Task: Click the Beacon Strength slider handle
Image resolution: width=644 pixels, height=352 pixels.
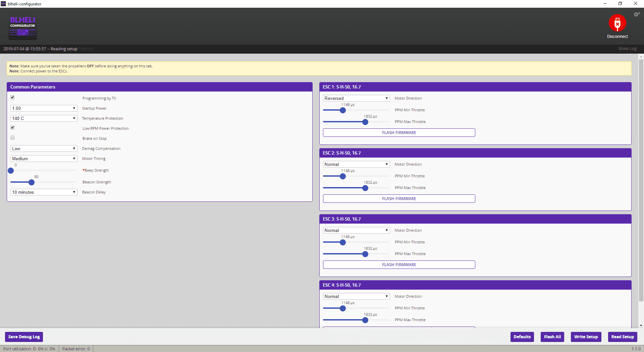Action: tap(32, 182)
